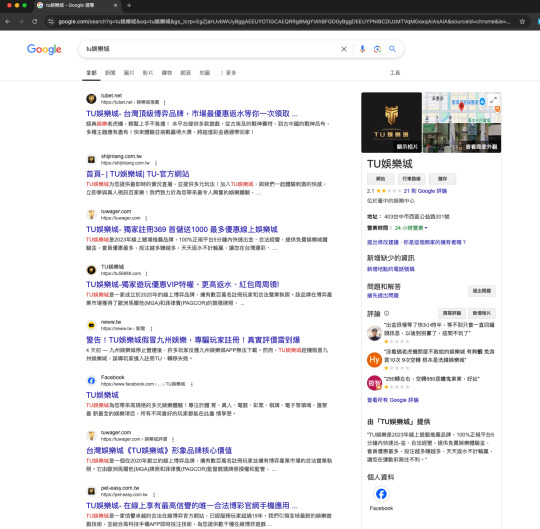Switch to the 新聞 news tab
540x529 pixels.
(x=110, y=73)
